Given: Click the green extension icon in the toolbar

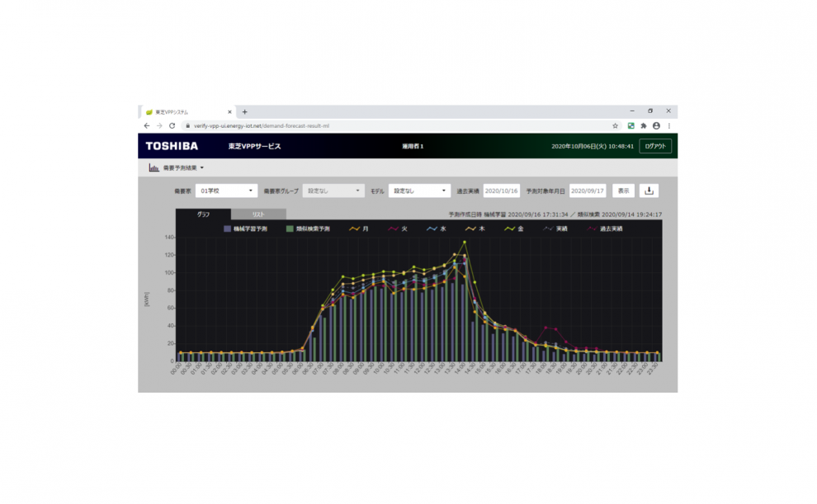Looking at the screenshot, I should click(x=631, y=126).
